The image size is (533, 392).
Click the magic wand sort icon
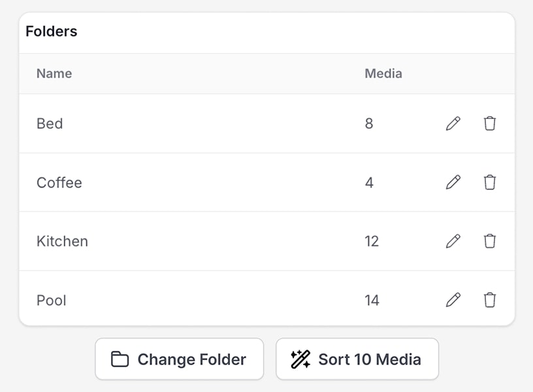coord(300,359)
